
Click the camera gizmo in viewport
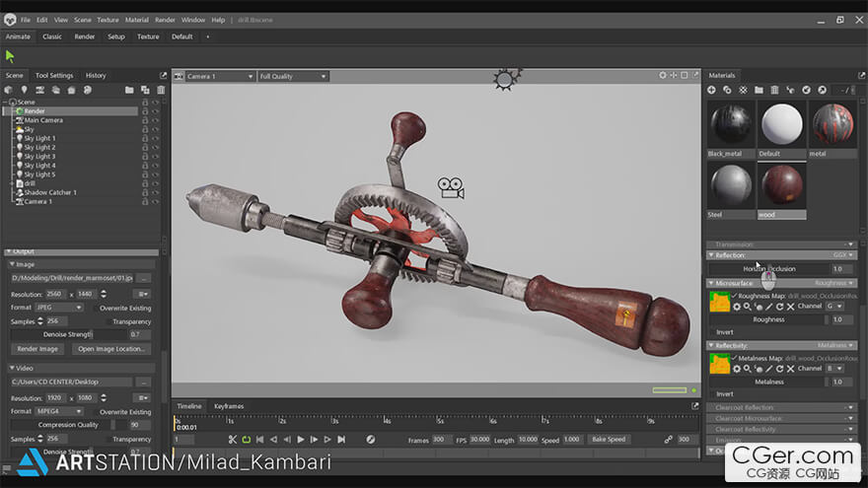click(x=451, y=188)
